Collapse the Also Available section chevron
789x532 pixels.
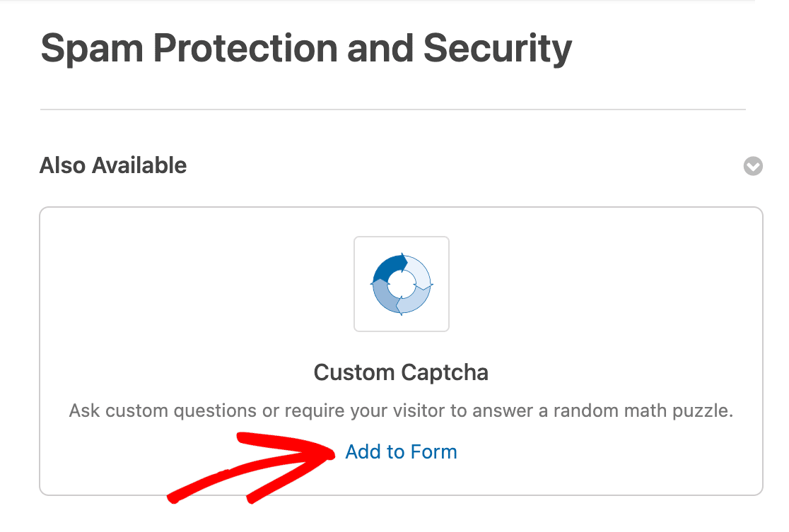pos(753,167)
